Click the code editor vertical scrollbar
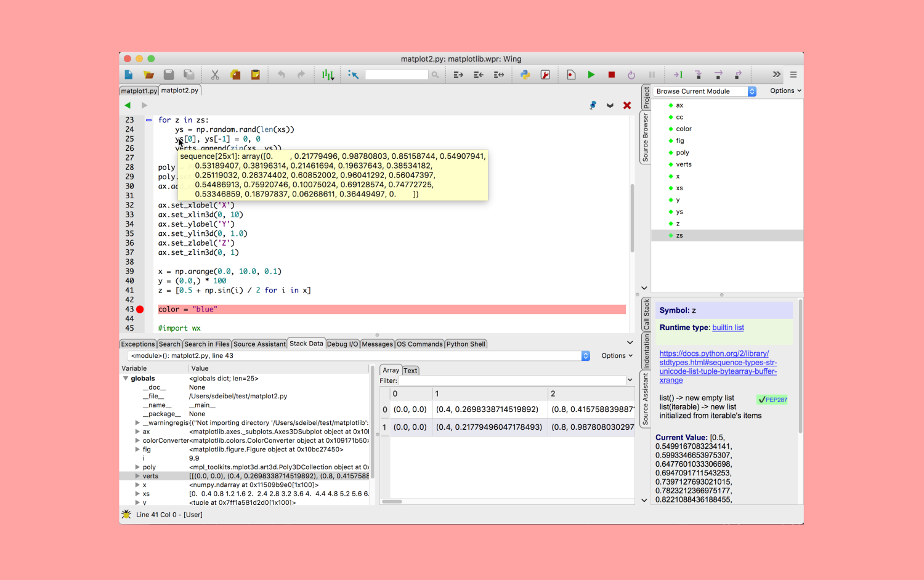 tap(632, 218)
